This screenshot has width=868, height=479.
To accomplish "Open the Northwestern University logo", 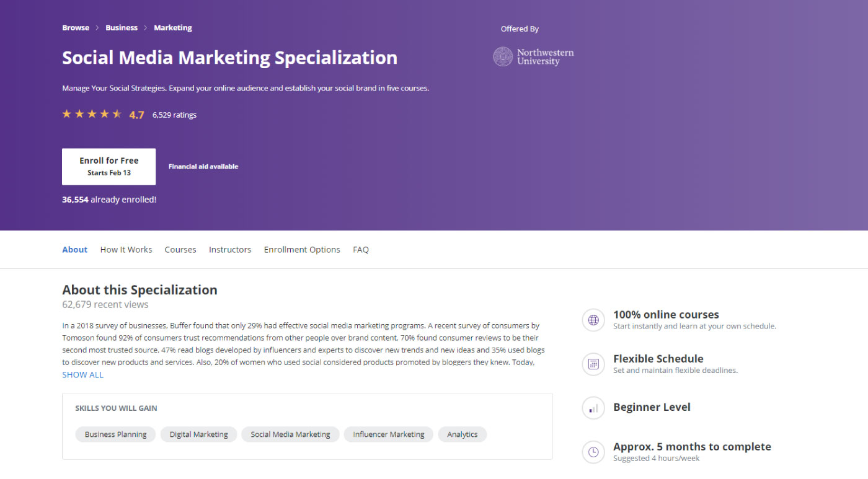I will click(x=534, y=56).
